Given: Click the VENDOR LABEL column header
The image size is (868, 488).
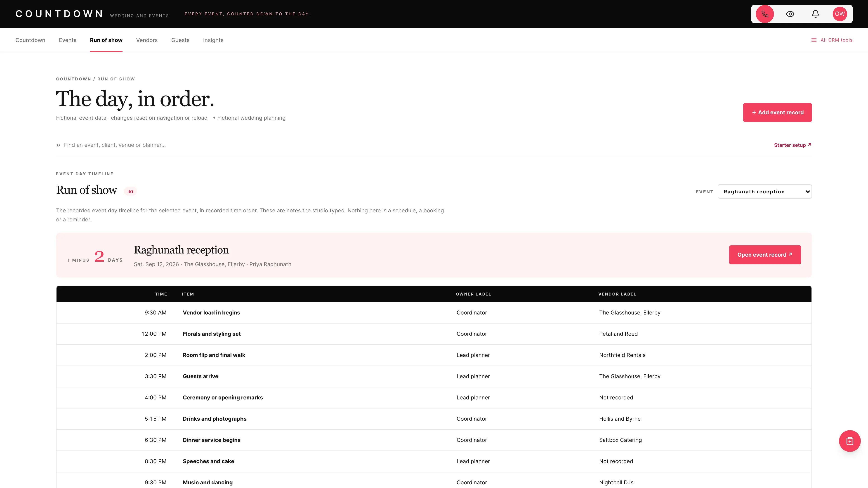Looking at the screenshot, I should pos(617,294).
